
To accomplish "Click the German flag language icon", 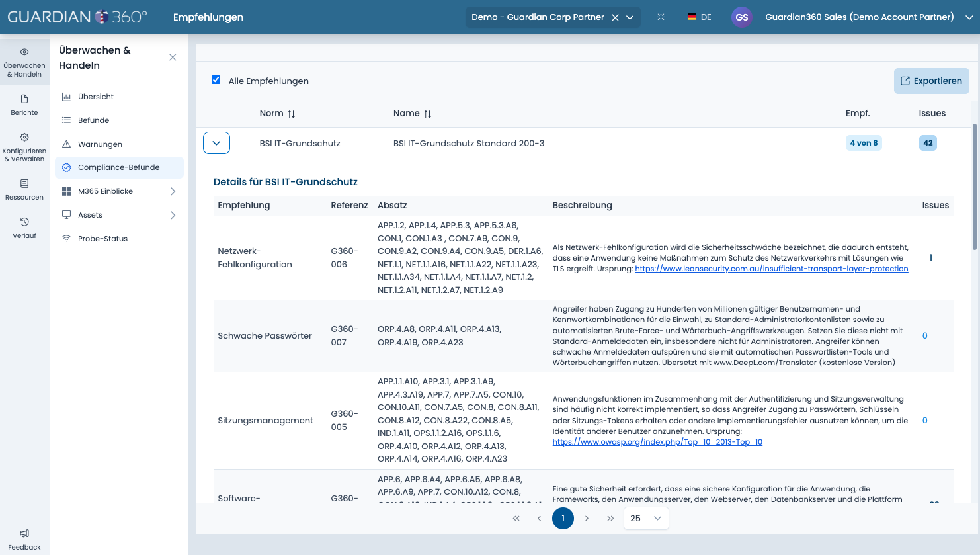I will 692,17.
